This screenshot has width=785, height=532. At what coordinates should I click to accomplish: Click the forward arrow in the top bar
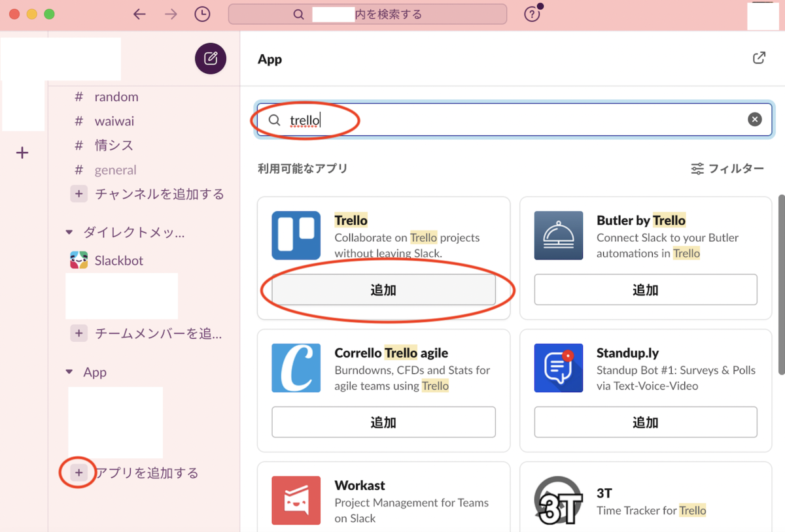click(171, 14)
